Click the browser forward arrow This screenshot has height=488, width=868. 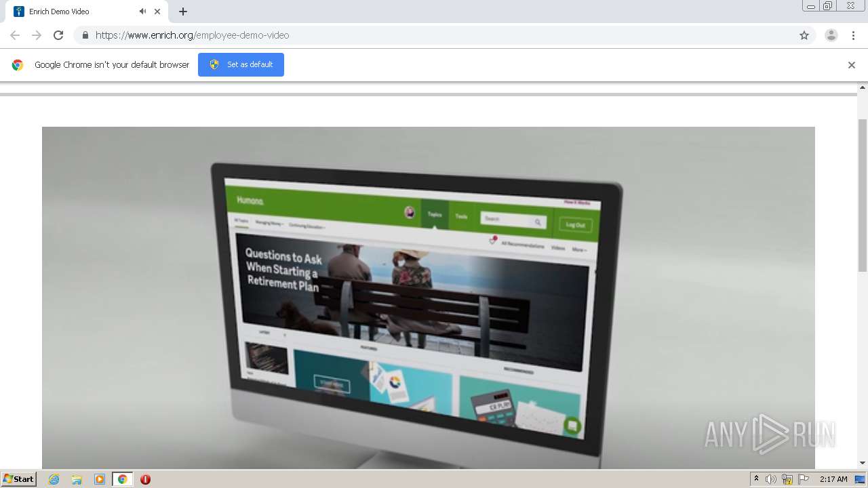pos(37,35)
